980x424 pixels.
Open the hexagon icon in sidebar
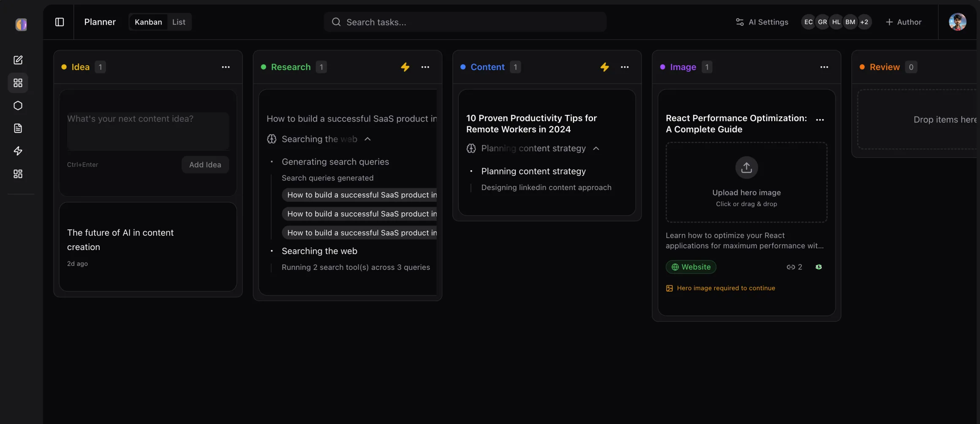pos(18,106)
